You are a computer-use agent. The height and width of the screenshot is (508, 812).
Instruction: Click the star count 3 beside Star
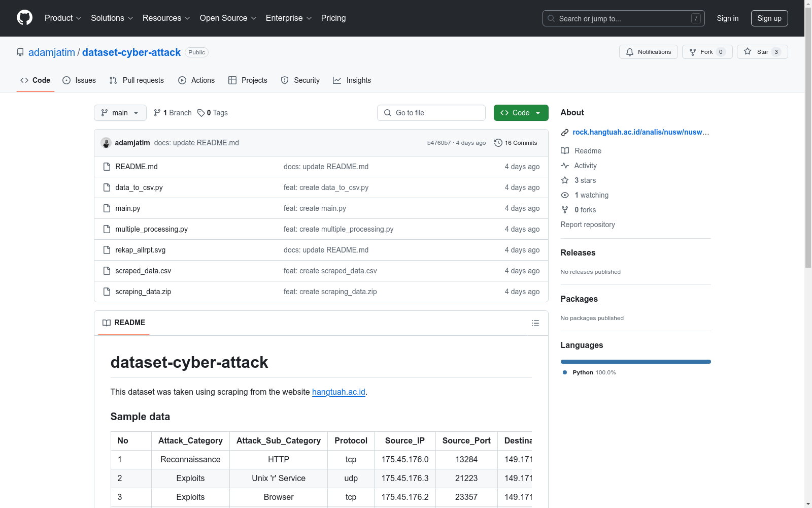(776, 52)
